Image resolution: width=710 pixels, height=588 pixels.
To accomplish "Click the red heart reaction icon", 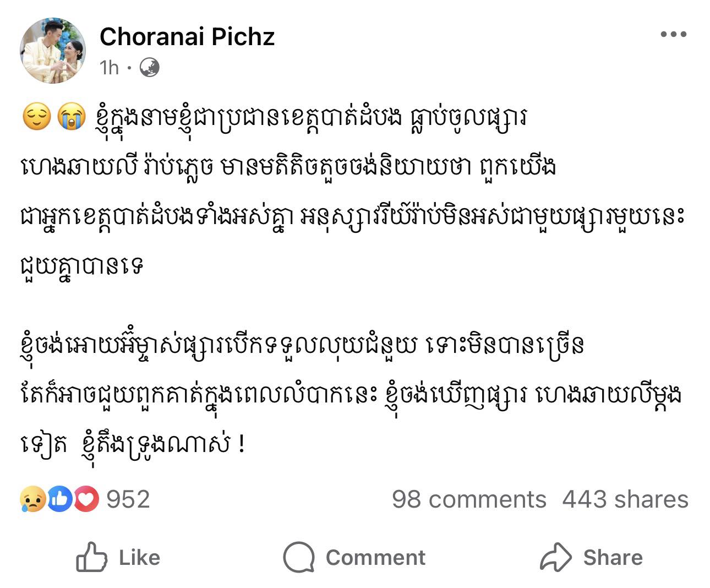I will click(x=86, y=499).
